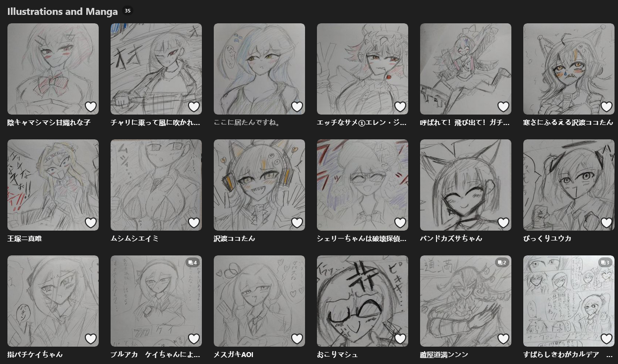This screenshot has width=618, height=364.
Task: Click the heart icon on ムシムシエイミ thumbnail
Action: pos(194,223)
